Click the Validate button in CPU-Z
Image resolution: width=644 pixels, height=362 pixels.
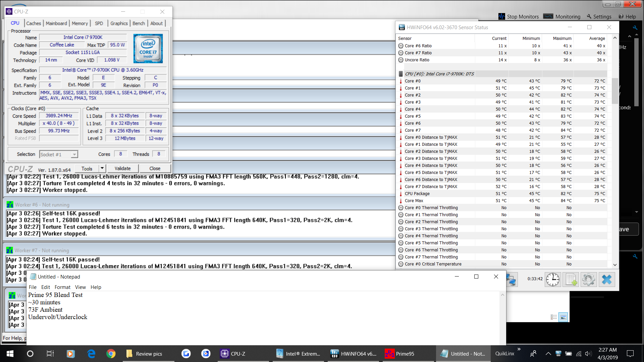122,168
